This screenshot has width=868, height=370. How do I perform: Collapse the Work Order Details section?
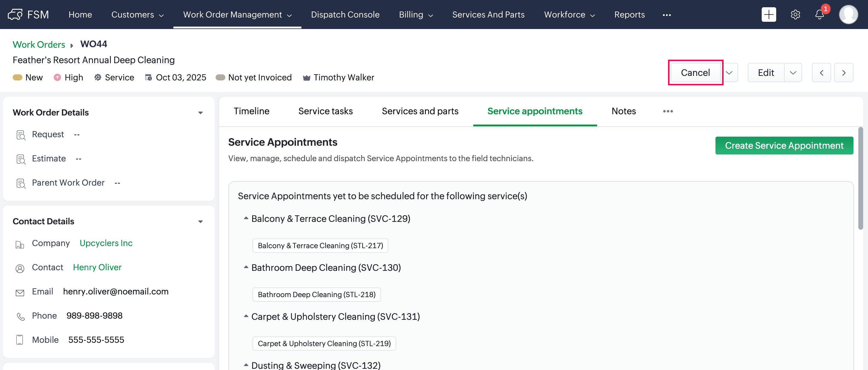click(201, 113)
